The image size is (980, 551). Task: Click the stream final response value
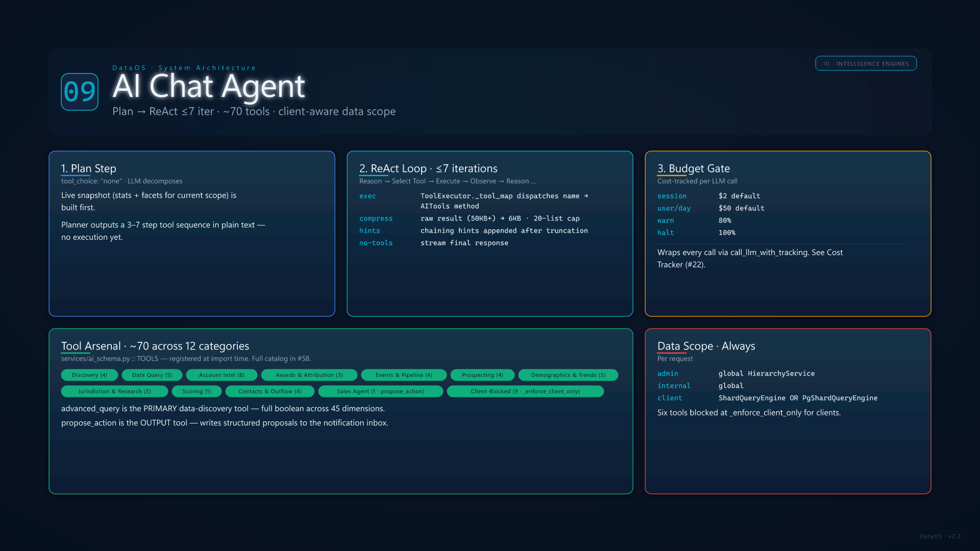464,243
